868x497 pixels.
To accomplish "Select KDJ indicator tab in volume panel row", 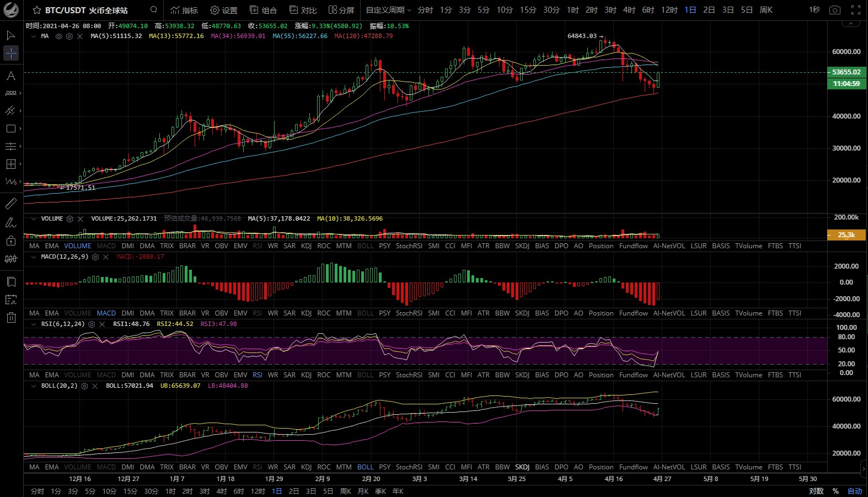I will coord(306,246).
